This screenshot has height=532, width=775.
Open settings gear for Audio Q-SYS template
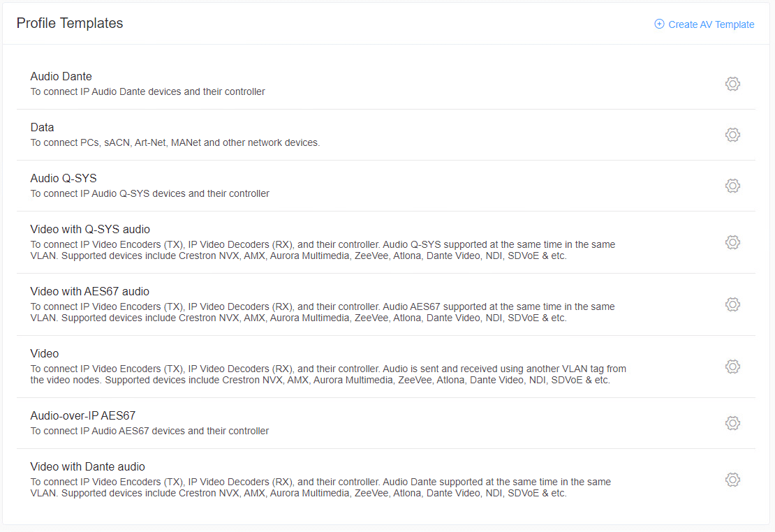tap(732, 186)
